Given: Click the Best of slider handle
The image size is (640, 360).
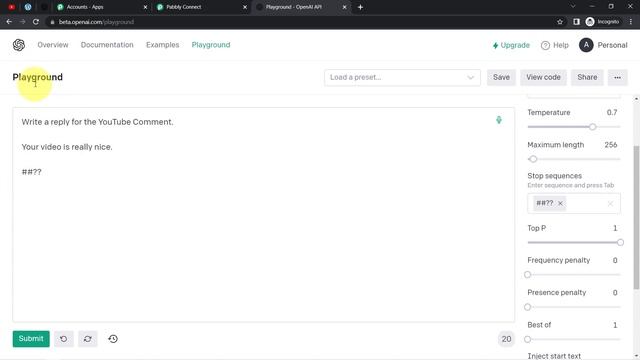Looking at the screenshot, I should 527,339.
